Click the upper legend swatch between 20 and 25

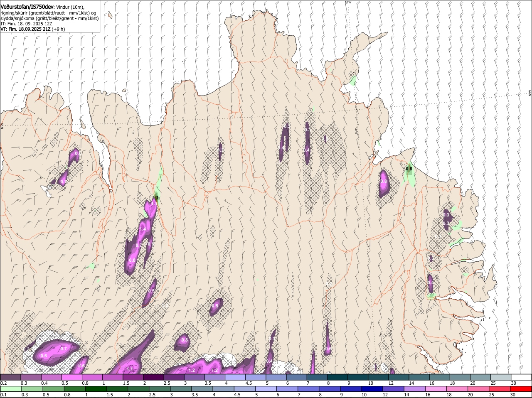tap(480, 377)
